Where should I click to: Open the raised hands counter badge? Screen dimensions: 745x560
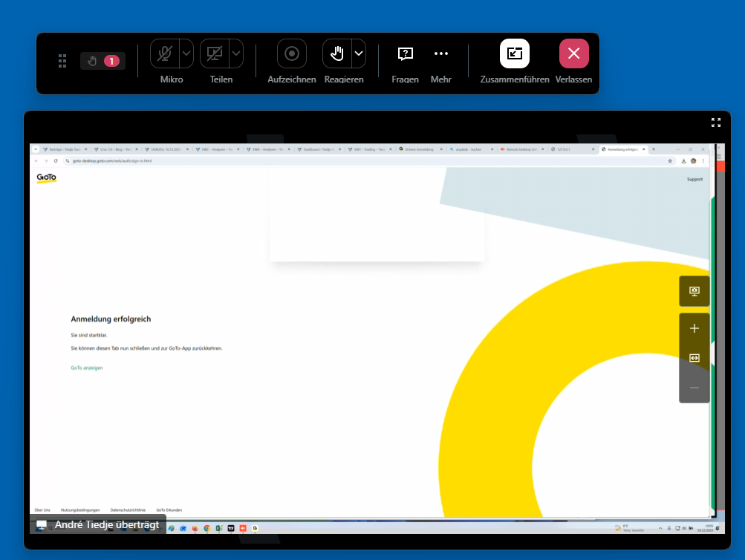(103, 61)
